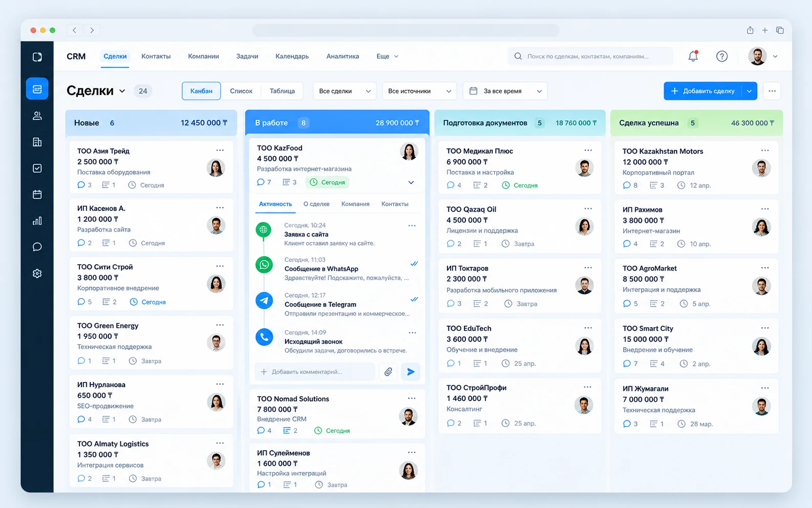
Task: Click the Добавить сделку button
Action: click(703, 91)
